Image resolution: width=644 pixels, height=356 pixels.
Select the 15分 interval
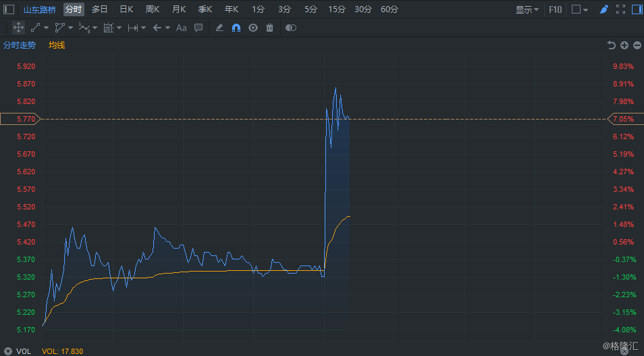tap(337, 9)
